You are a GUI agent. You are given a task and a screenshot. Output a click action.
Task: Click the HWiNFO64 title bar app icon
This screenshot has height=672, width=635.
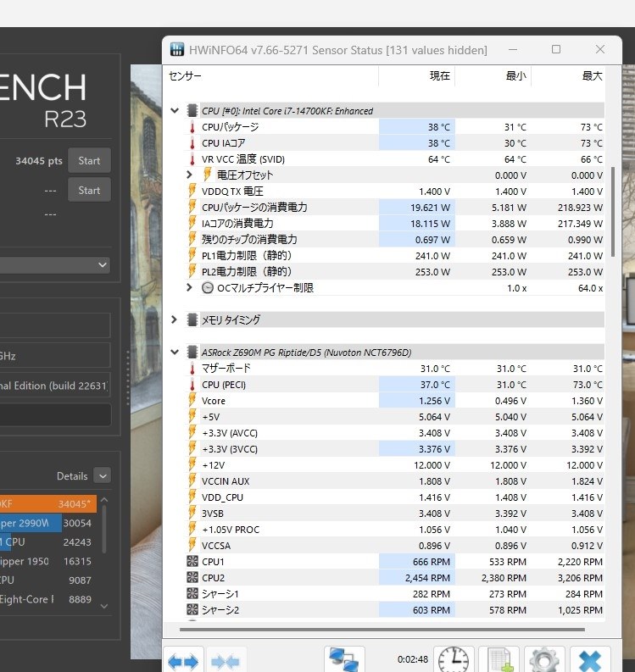[x=177, y=50]
